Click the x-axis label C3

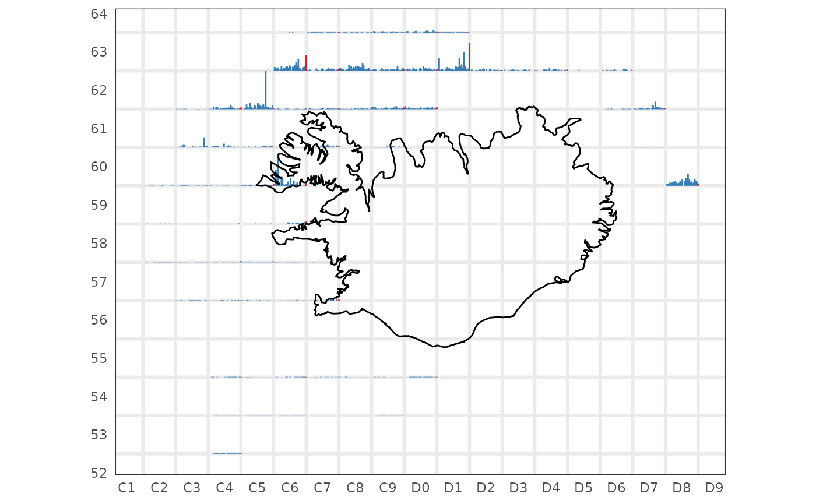click(192, 487)
